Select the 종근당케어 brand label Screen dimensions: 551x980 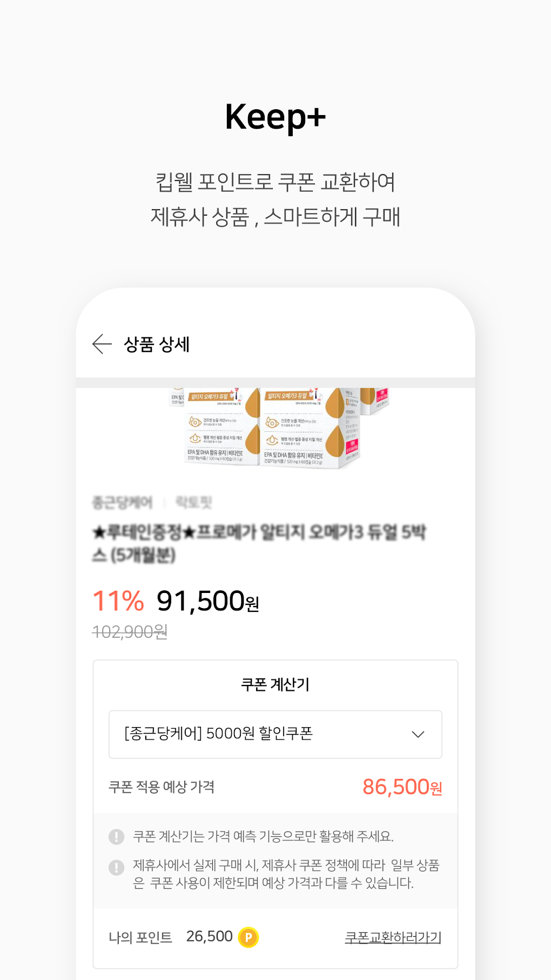(x=123, y=503)
